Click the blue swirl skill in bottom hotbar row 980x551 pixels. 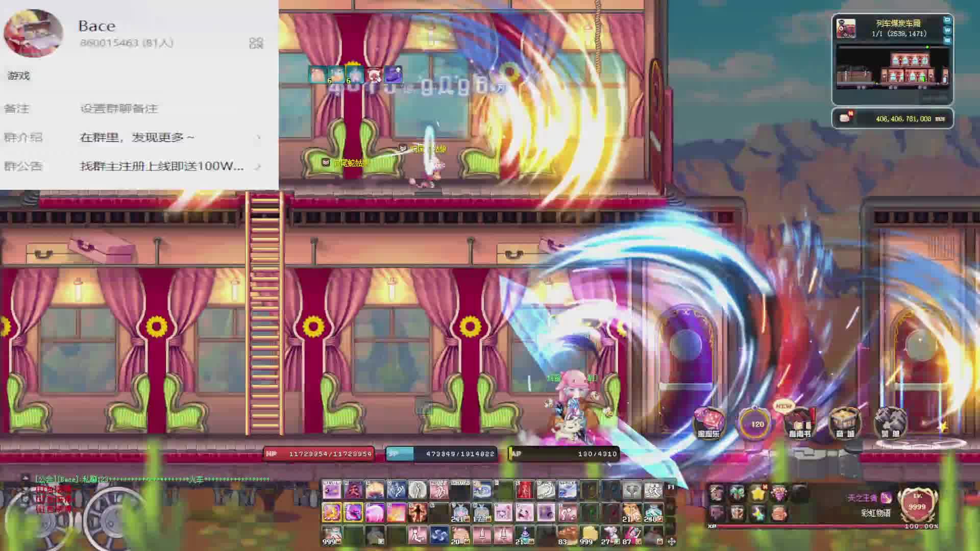point(439,535)
